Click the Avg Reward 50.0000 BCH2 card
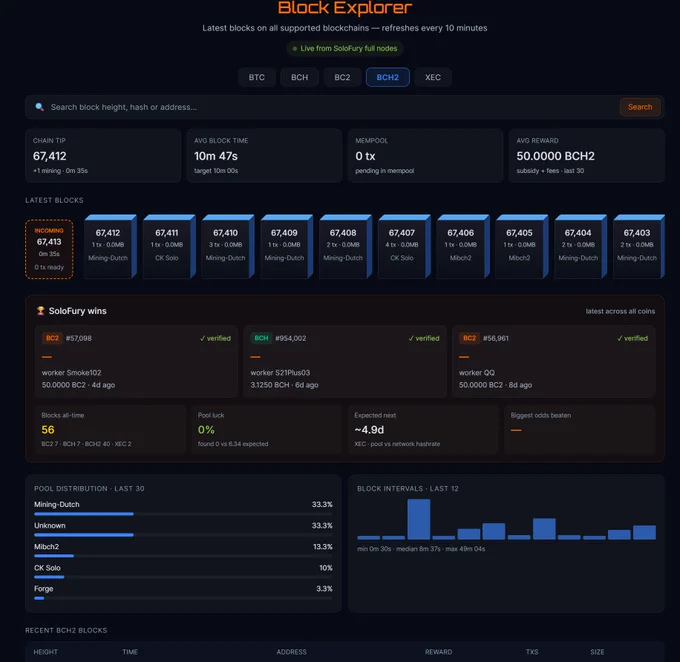The height and width of the screenshot is (662, 680). [x=586, y=155]
